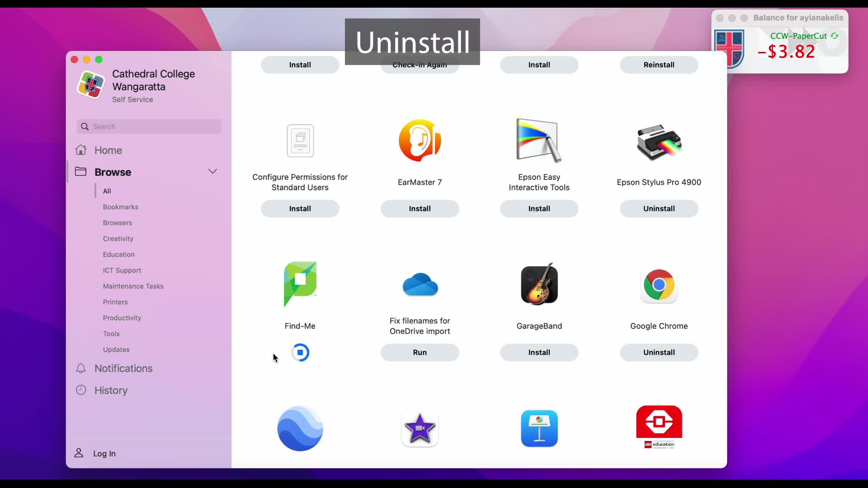Click the search magnifier icon

point(85,127)
